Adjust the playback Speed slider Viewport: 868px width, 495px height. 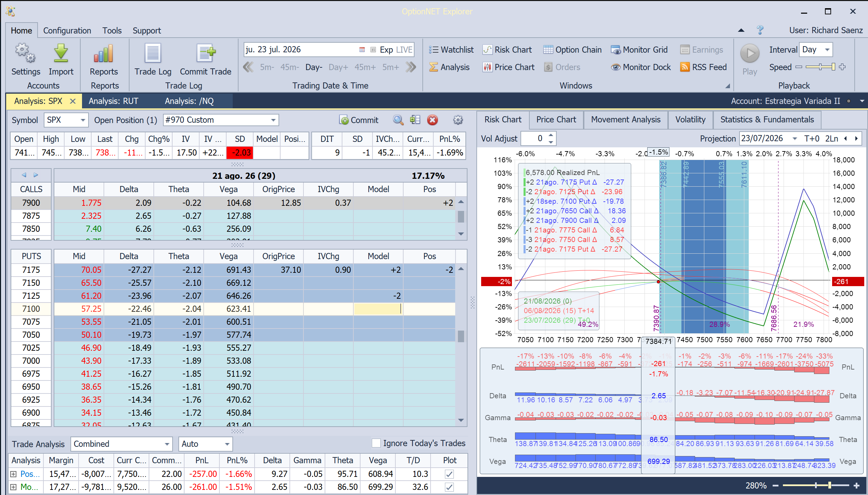coord(820,67)
